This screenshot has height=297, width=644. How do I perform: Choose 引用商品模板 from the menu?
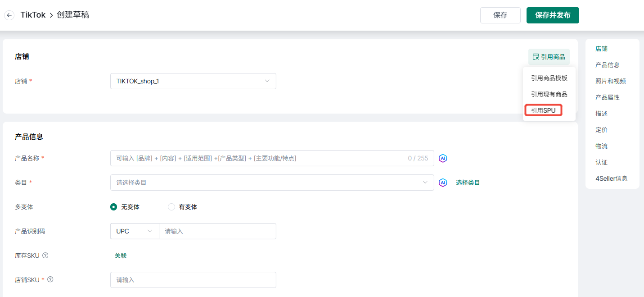[x=549, y=78]
